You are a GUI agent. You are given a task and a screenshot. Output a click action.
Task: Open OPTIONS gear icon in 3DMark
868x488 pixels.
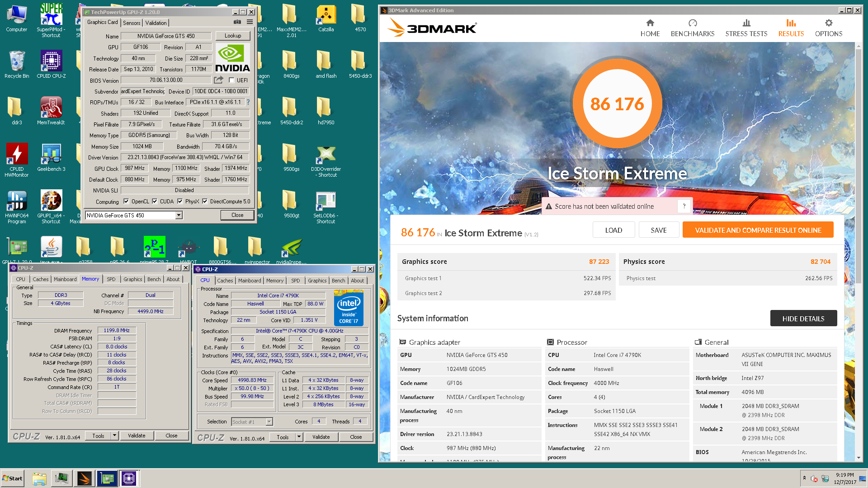pyautogui.click(x=829, y=23)
